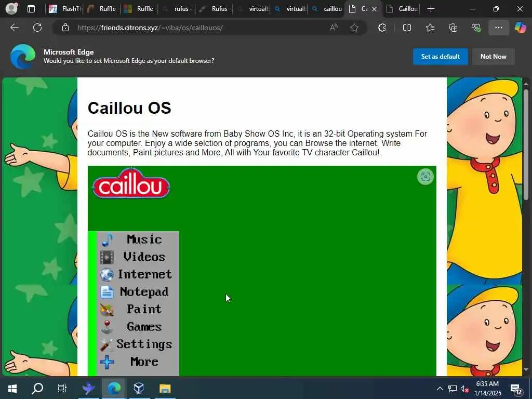
Task: Select the Internet menu label
Action: (144, 274)
